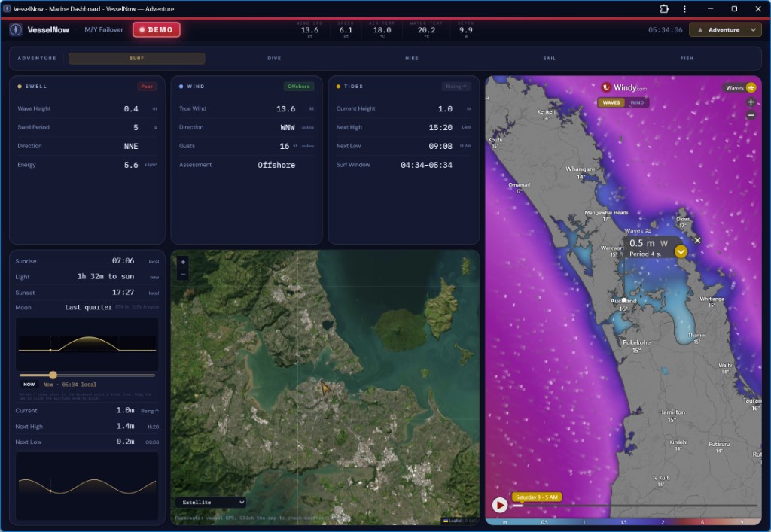This screenshot has height=532, width=771.
Task: Click Hamilton label on Windy map
Action: 672,412
